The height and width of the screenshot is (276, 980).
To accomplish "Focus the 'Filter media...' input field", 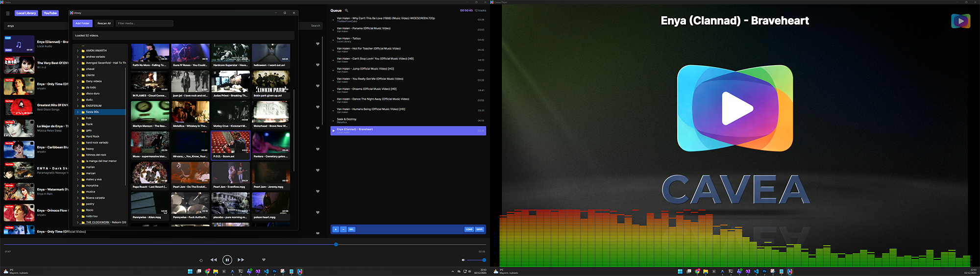I will click(x=145, y=23).
